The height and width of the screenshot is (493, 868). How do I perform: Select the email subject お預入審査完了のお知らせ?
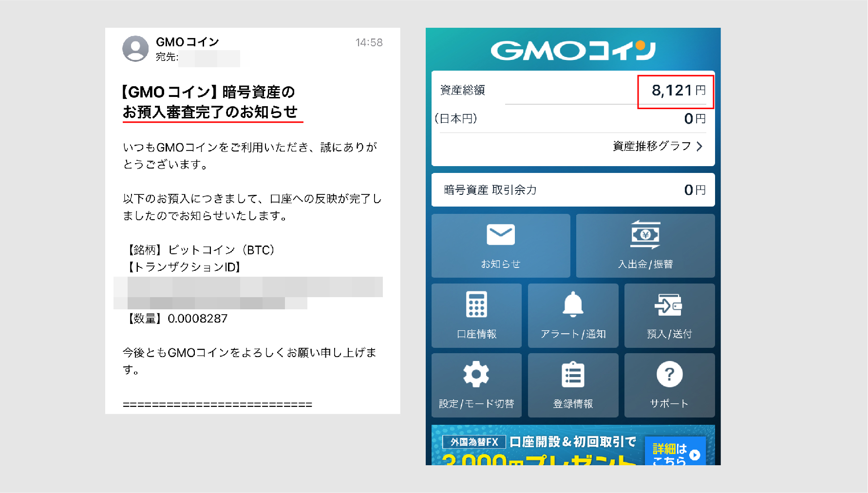click(210, 112)
